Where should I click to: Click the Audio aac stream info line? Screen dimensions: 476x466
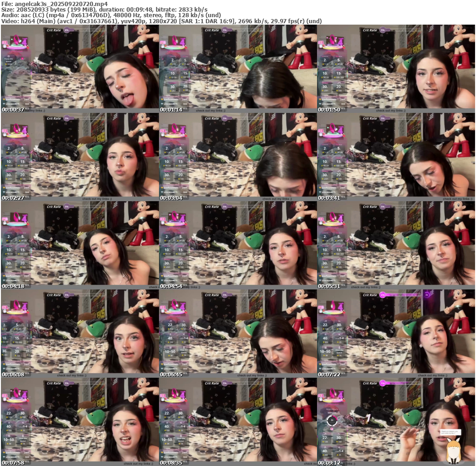[x=111, y=15]
